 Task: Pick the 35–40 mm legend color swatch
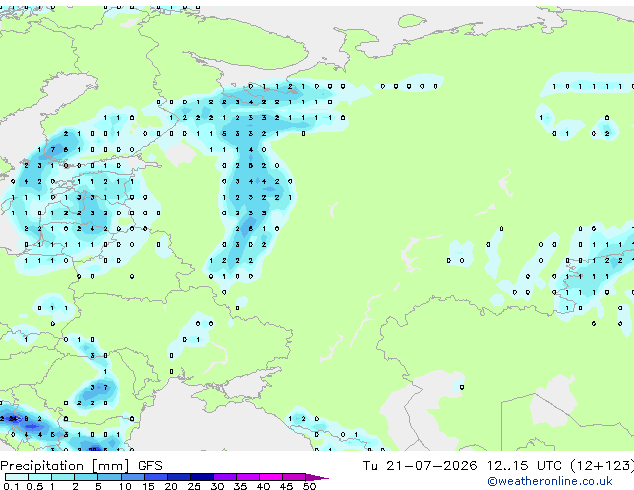tap(247, 477)
